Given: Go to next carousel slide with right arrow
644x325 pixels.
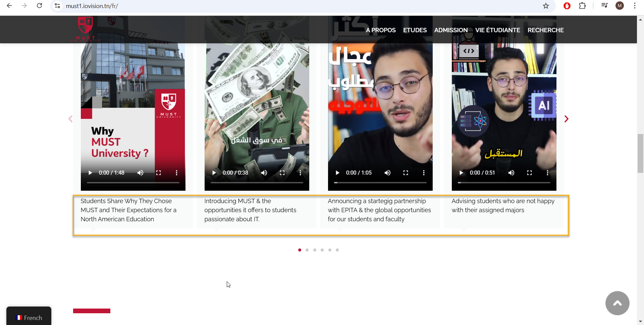Looking at the screenshot, I should 566,119.
